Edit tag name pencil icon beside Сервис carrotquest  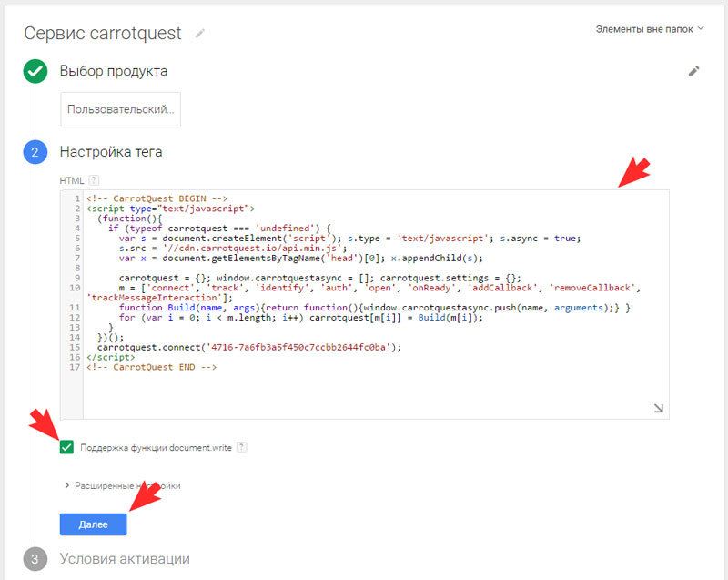pos(199,34)
